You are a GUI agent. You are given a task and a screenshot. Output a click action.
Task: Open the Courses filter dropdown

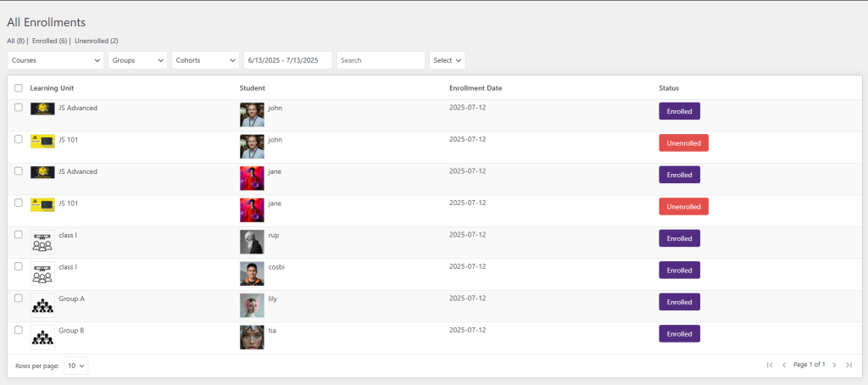(56, 60)
